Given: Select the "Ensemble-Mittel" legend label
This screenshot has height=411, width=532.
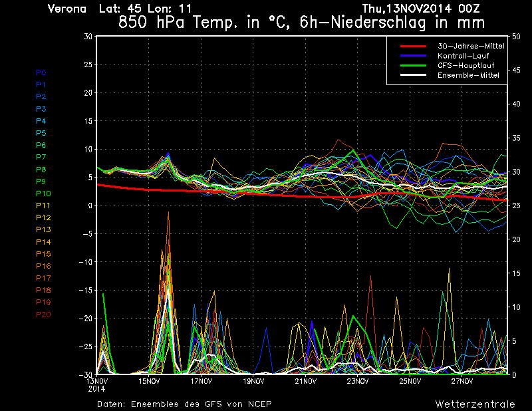Looking at the screenshot, I should (x=468, y=75).
